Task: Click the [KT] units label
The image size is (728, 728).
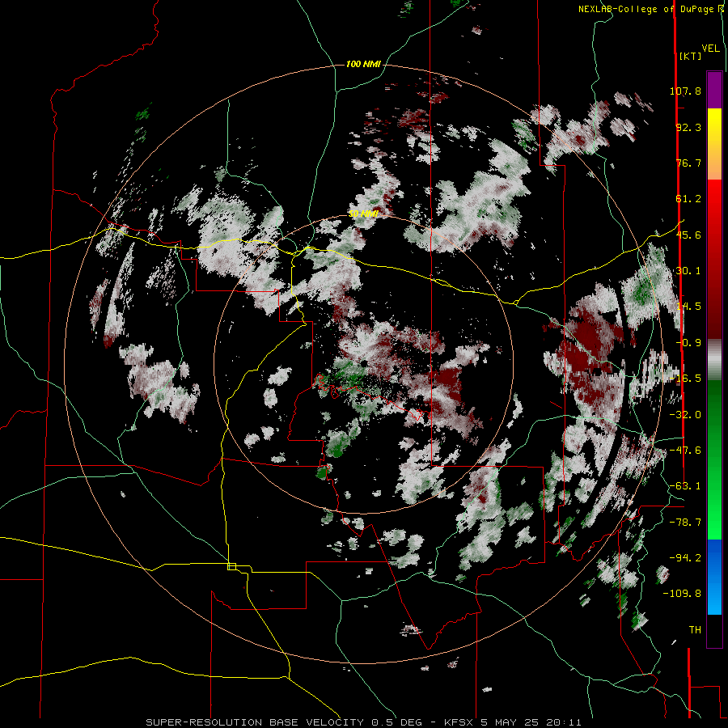Action: tap(691, 56)
